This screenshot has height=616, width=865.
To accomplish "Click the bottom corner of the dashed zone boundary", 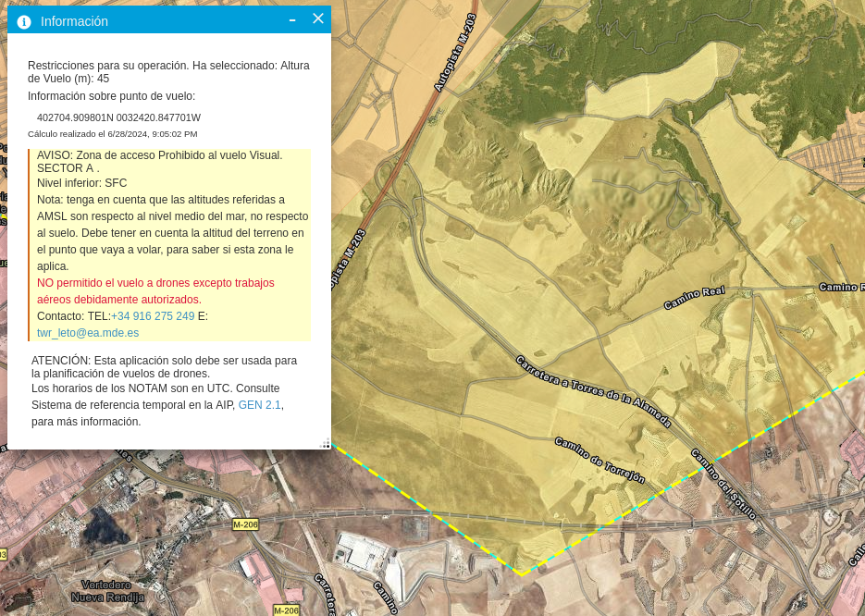I will (x=522, y=574).
